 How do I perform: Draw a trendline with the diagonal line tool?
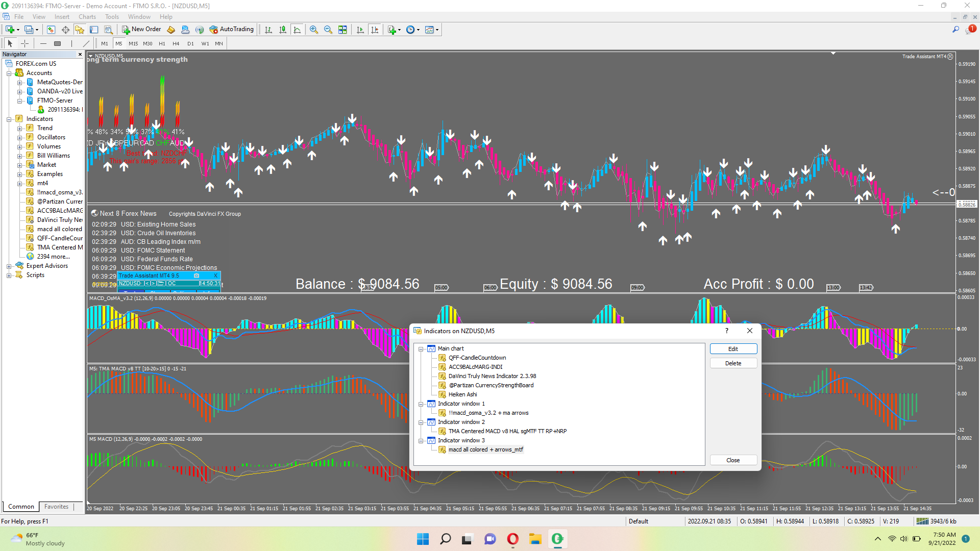click(86, 43)
